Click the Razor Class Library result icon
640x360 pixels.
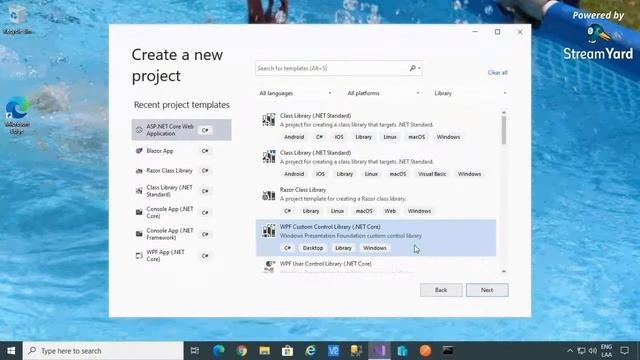pos(269,195)
